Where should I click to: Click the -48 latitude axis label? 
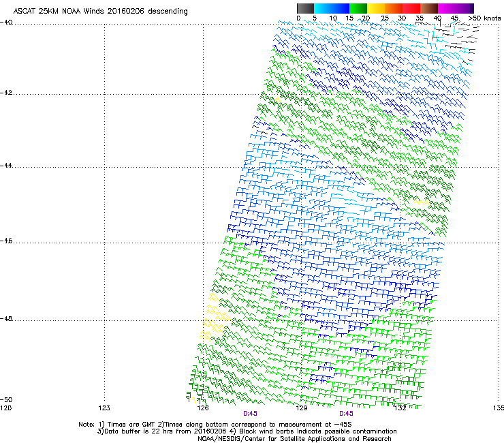pyautogui.click(x=6, y=318)
